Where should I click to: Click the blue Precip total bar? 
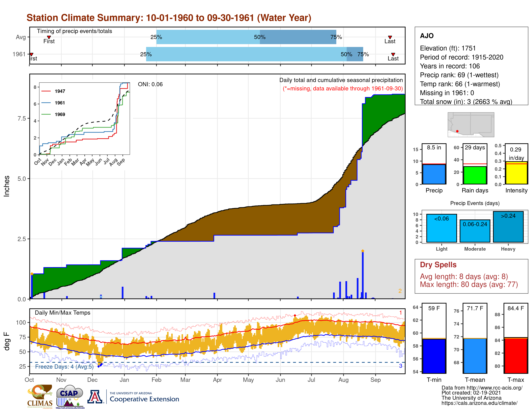[434, 174]
